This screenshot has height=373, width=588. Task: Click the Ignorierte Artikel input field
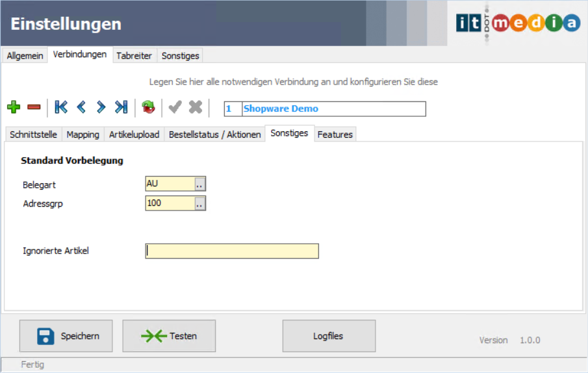232,251
